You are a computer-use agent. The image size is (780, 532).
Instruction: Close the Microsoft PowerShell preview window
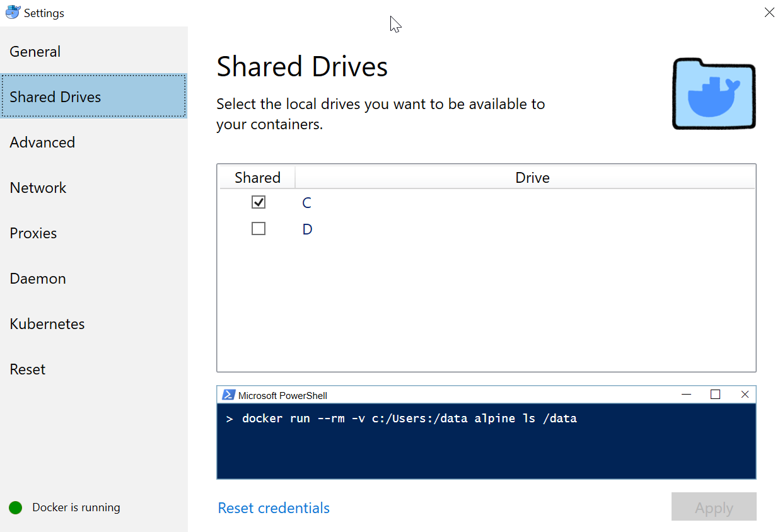(x=745, y=395)
